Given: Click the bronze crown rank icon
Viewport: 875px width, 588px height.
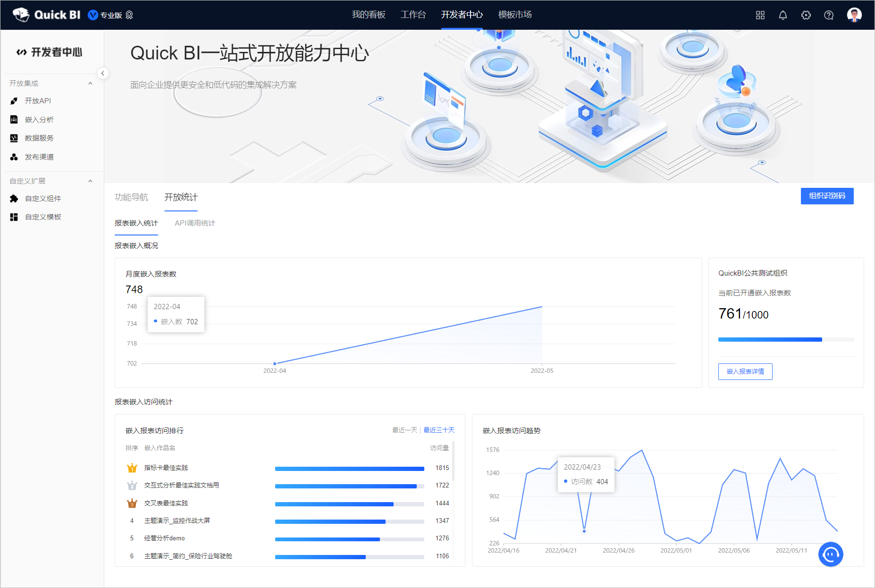Looking at the screenshot, I should 132,503.
